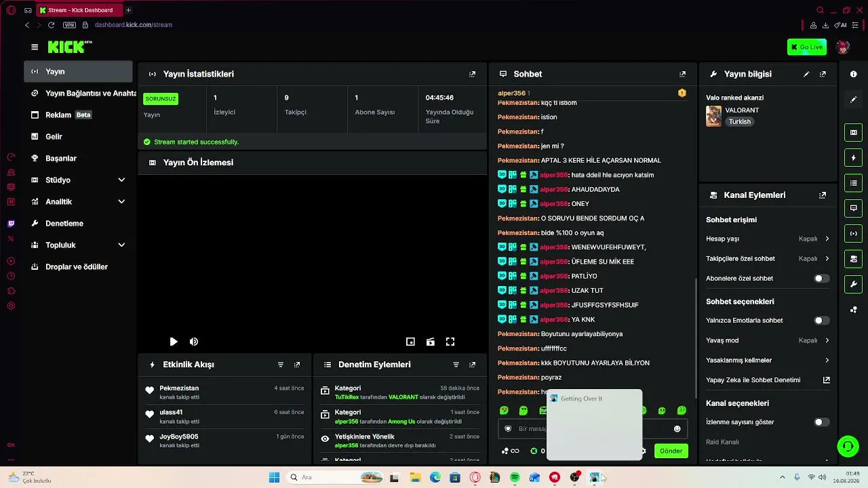Open Yavaş mod options
868x488 pixels.
point(768,340)
